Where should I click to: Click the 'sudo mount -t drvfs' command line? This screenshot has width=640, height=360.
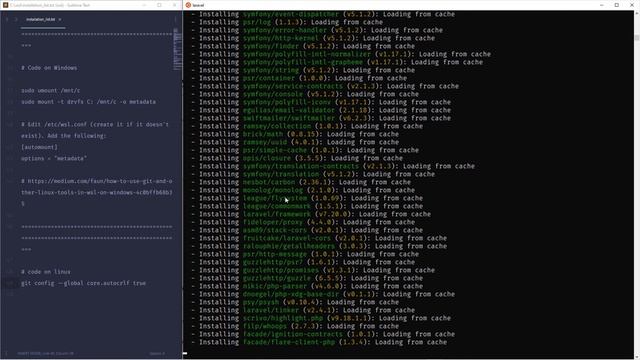(89, 102)
